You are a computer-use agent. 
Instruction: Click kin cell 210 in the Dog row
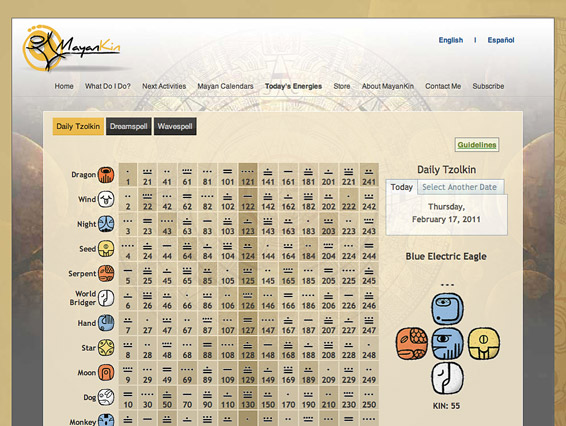point(328,397)
